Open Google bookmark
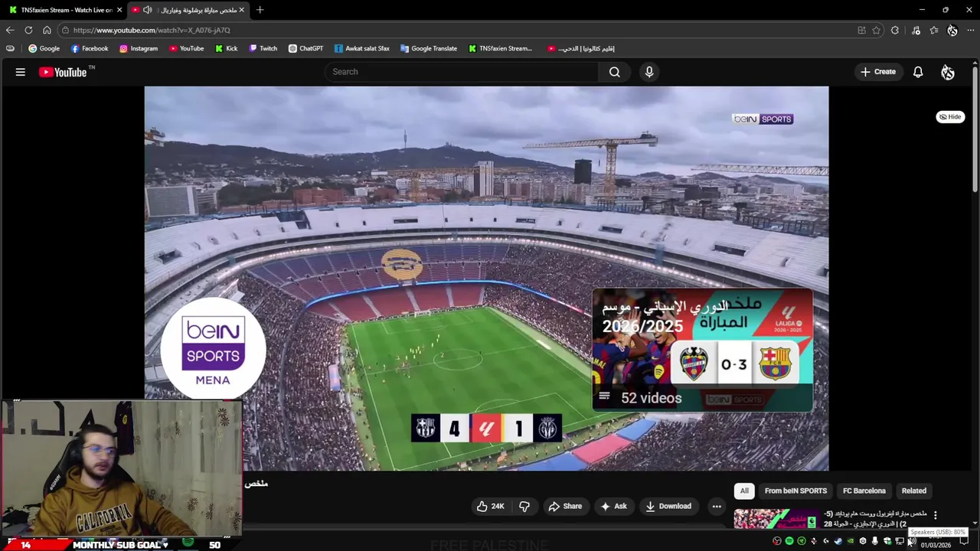This screenshot has width=980, height=551. tap(44, 48)
